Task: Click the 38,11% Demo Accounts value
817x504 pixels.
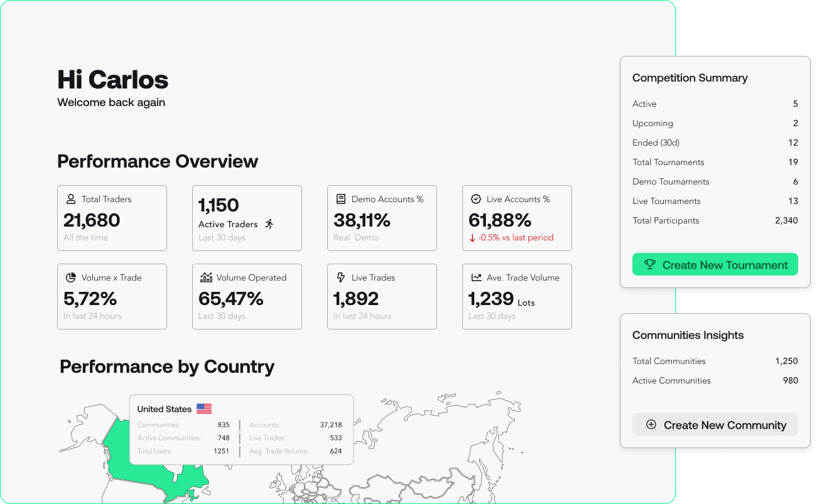Action: pyautogui.click(x=362, y=220)
